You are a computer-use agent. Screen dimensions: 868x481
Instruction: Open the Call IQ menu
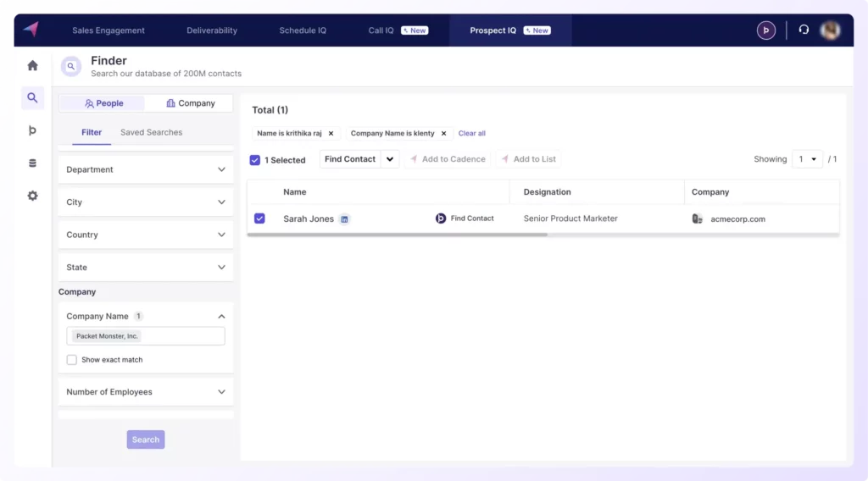(398, 30)
